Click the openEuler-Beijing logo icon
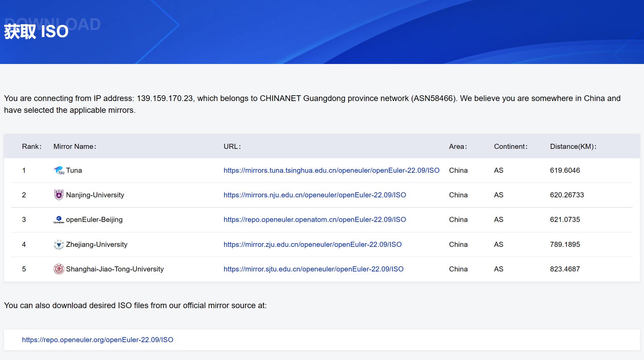The width and height of the screenshot is (644, 360). pos(59,220)
